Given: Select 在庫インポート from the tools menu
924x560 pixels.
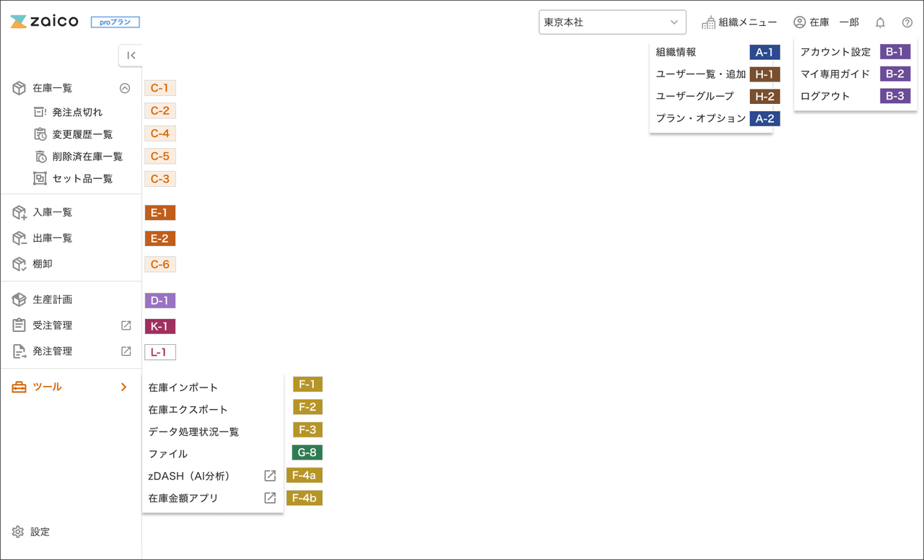Looking at the screenshot, I should point(183,388).
